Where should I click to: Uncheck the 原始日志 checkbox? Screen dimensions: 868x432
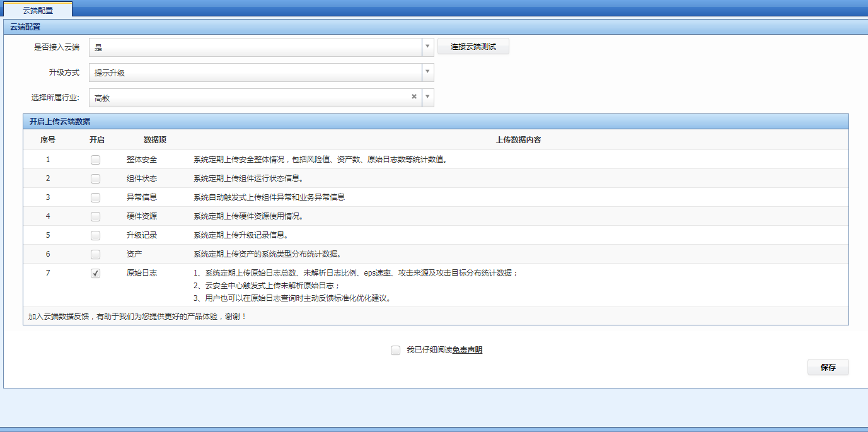pyautogui.click(x=95, y=273)
